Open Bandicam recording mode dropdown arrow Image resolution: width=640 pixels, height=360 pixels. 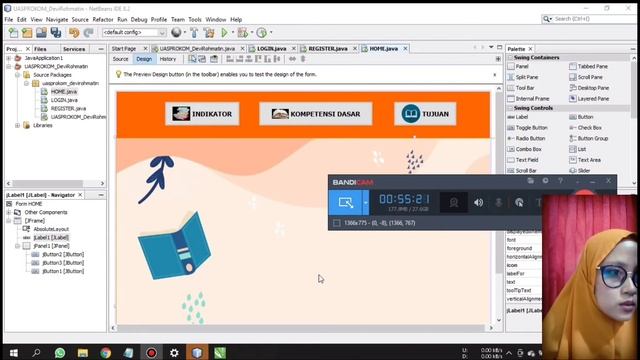click(x=366, y=202)
